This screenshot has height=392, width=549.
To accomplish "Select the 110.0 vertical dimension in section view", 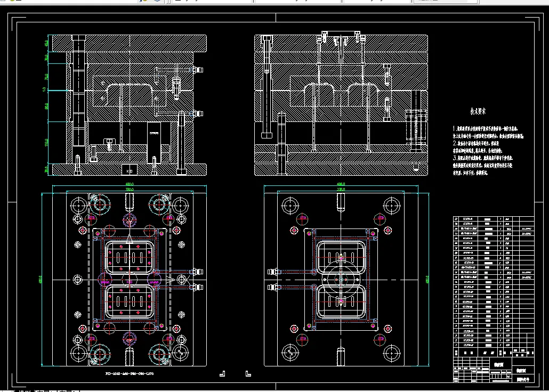I will pyautogui.click(x=46, y=142).
